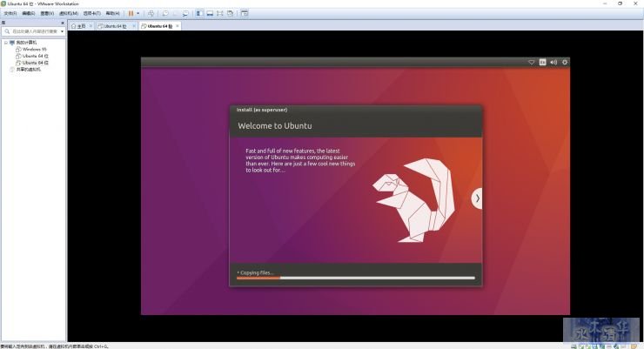Send Ctrl+Alt+Del to the virtual machine

click(x=151, y=14)
